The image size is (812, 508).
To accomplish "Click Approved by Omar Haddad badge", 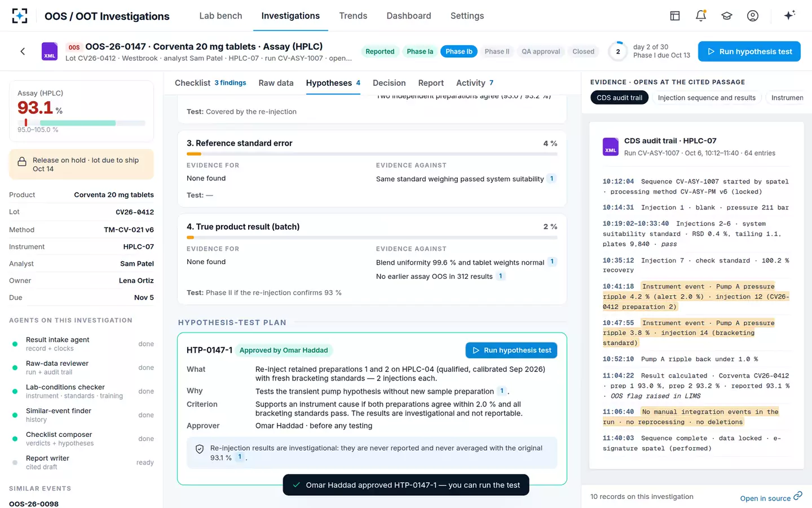I will point(284,350).
